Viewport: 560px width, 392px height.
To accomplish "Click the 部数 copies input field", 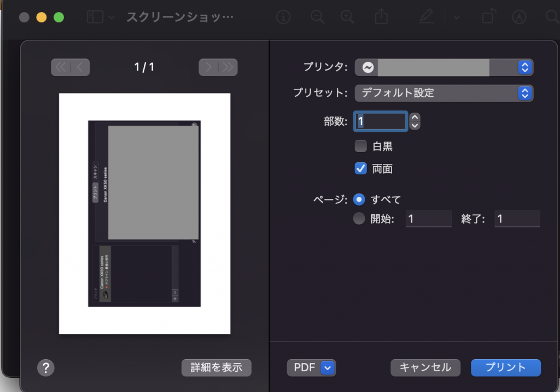I will point(380,121).
